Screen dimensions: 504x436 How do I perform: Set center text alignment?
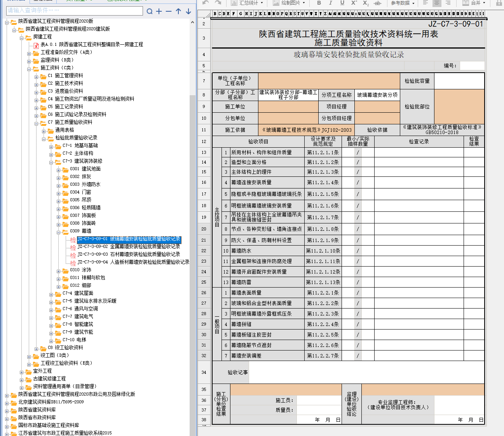pyautogui.click(x=437, y=3)
